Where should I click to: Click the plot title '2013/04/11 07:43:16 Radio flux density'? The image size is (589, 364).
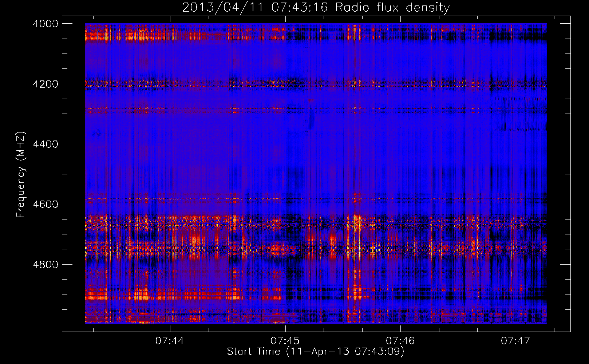316,7
